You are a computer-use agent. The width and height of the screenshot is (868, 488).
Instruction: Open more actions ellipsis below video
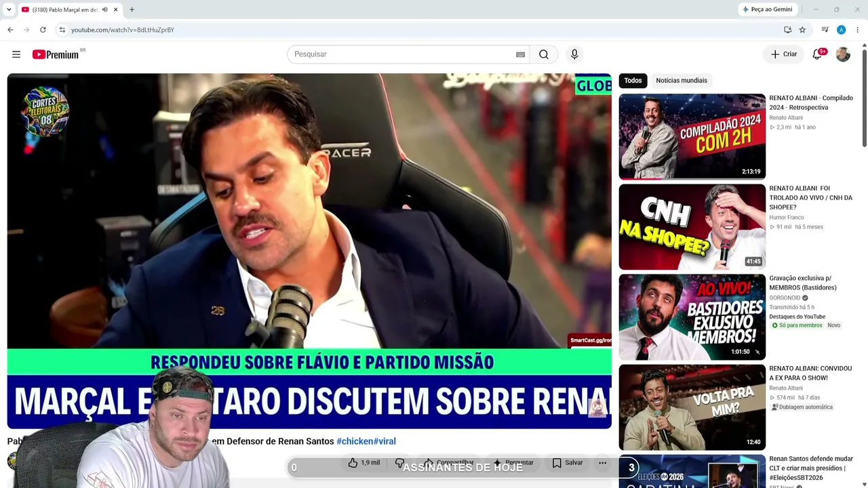[602, 463]
